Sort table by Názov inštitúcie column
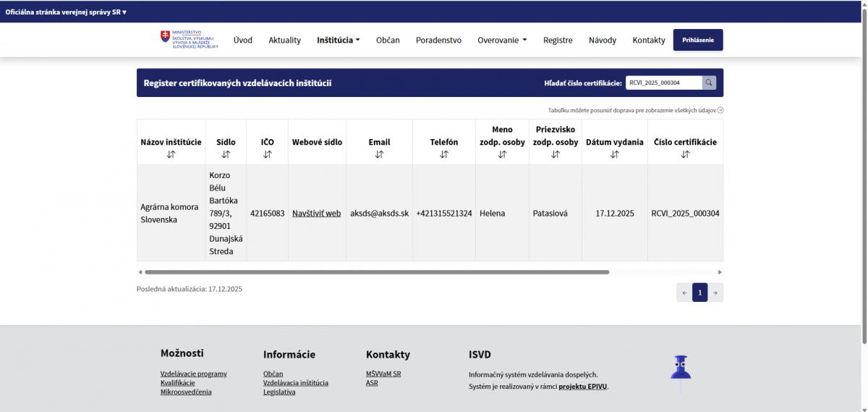This screenshot has width=868, height=412. 171,154
